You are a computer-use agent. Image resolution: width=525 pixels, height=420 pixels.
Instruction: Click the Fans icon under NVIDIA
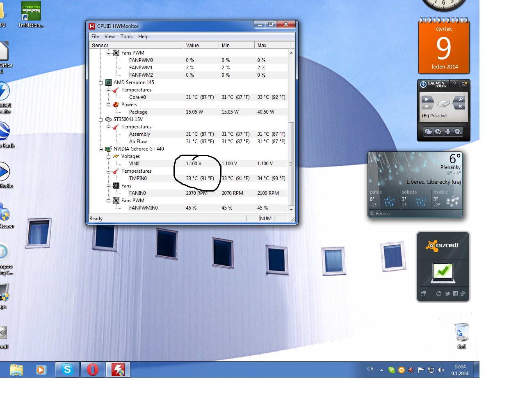coord(116,186)
